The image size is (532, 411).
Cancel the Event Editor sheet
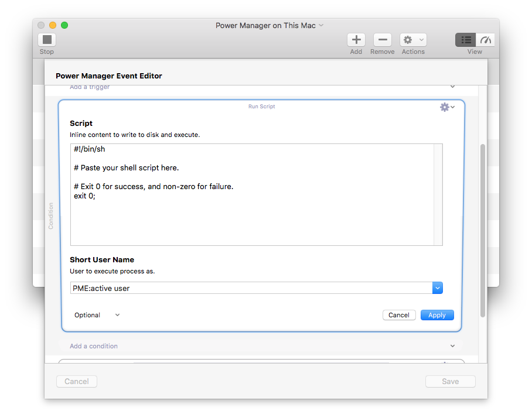pos(77,382)
